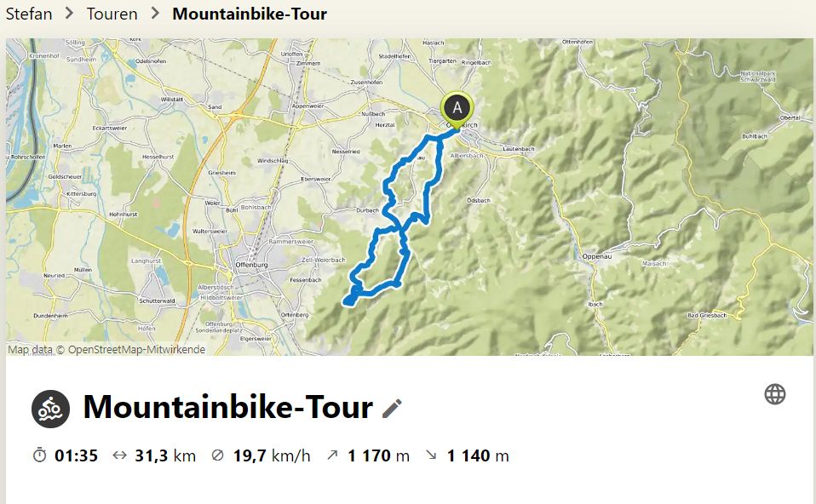
Task: Open the Touren breadcrumb link
Action: (x=112, y=14)
